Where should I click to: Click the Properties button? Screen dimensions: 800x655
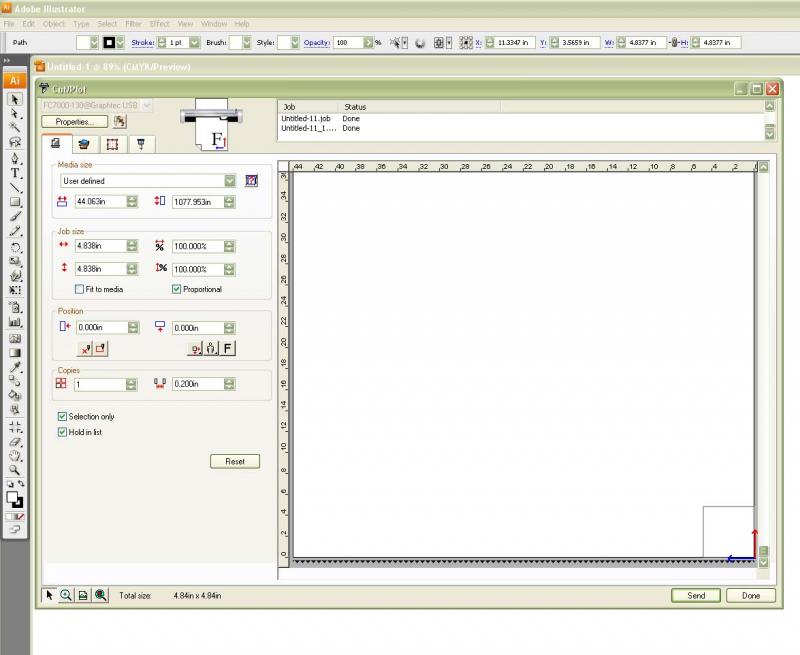pyautogui.click(x=74, y=122)
